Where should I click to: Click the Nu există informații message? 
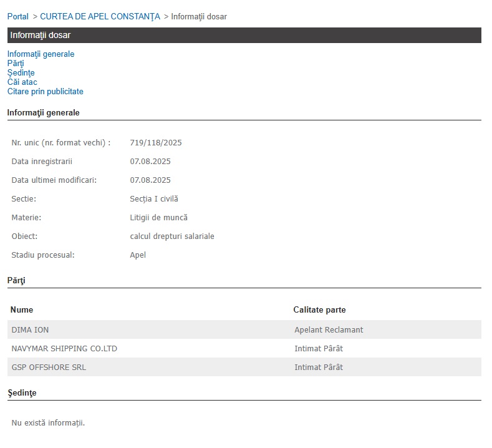tap(48, 423)
